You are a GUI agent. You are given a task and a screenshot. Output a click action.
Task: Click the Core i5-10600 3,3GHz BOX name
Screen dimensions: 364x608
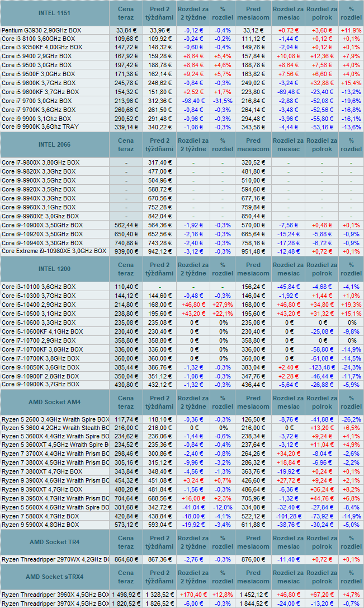(x=39, y=322)
